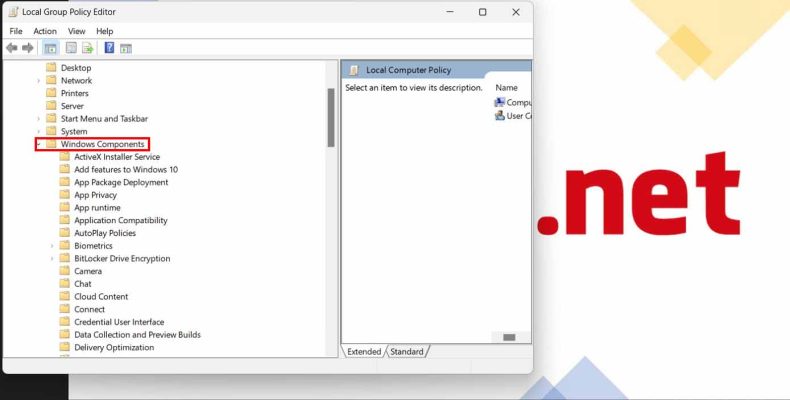Select the Connect folder
The height and width of the screenshot is (400, 790).
[89, 309]
